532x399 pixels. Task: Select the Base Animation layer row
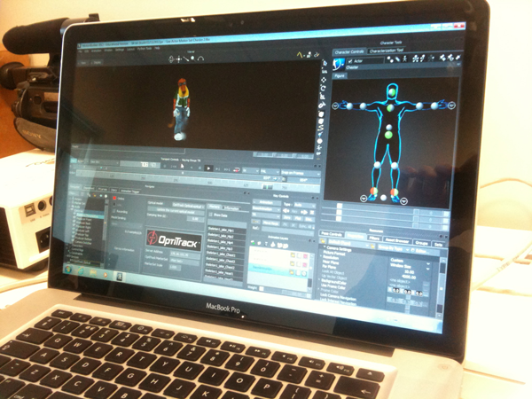278,271
